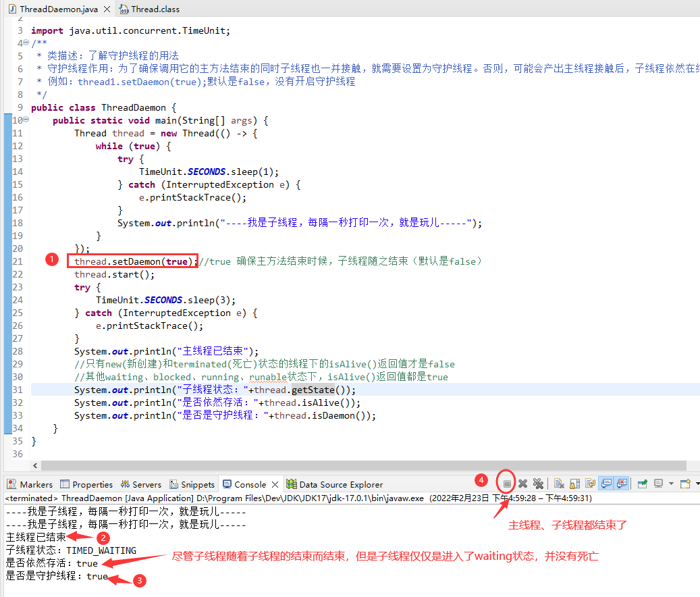Viewport: 700px width, 597px height.
Task: Toggle Scroll Lock in the Console
Action: [x=573, y=484]
